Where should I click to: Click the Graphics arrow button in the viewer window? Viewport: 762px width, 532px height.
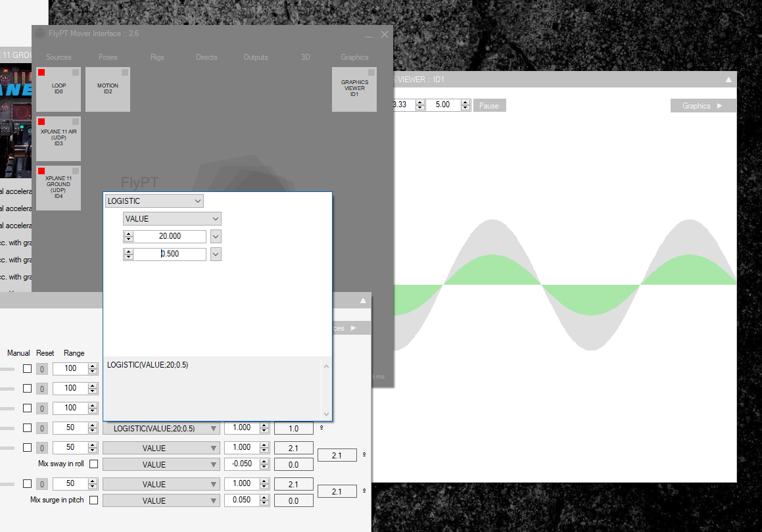(703, 105)
